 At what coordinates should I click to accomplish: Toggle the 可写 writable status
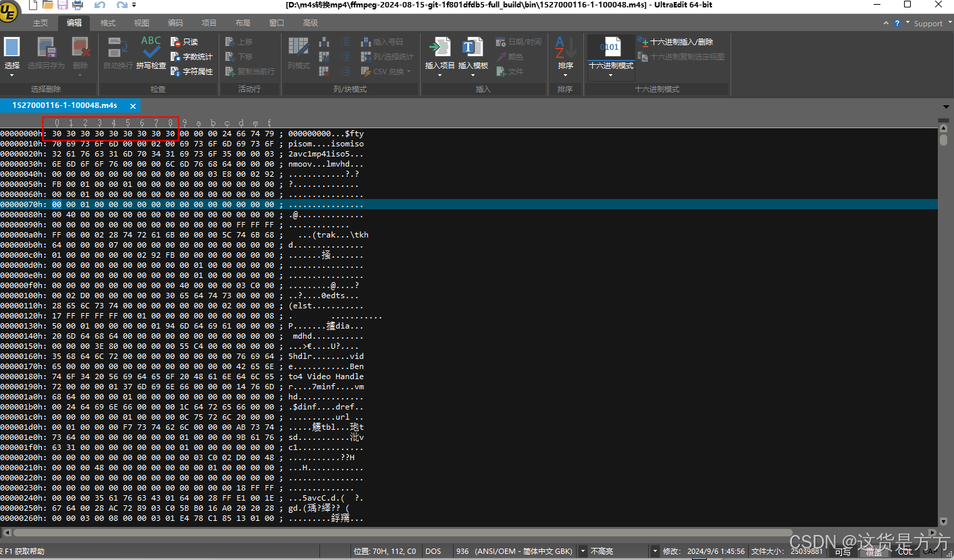click(843, 551)
